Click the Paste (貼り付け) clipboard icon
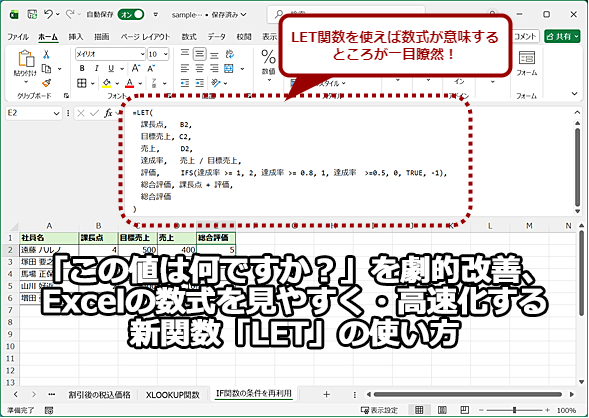Image resolution: width=589 pixels, height=418 pixels. (x=26, y=59)
